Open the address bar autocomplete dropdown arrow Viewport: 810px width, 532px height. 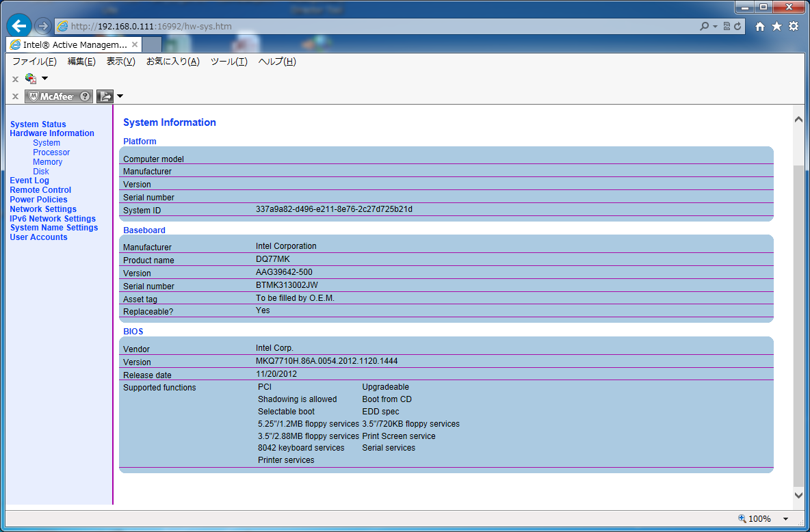pos(715,27)
